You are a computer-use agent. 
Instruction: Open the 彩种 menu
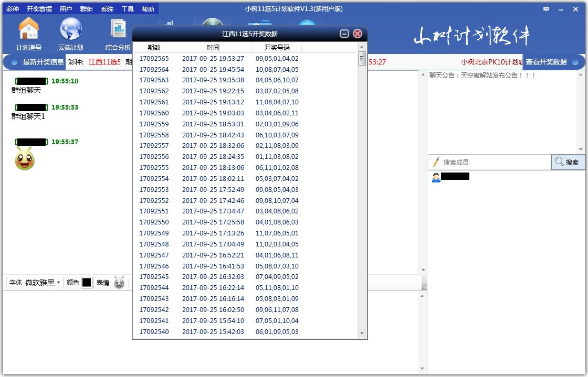tap(13, 9)
